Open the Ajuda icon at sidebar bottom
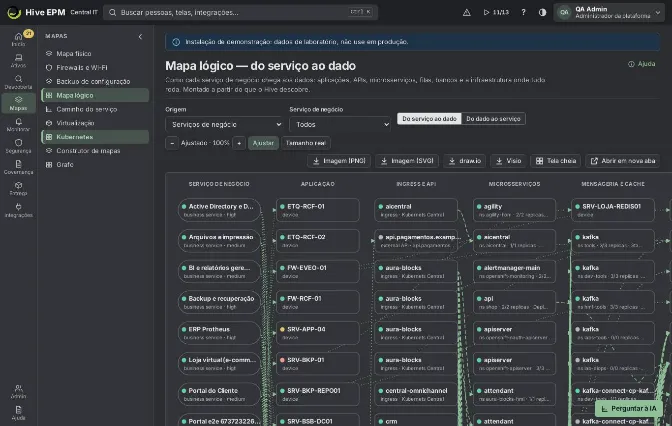The height and width of the screenshot is (426, 672). click(x=18, y=413)
